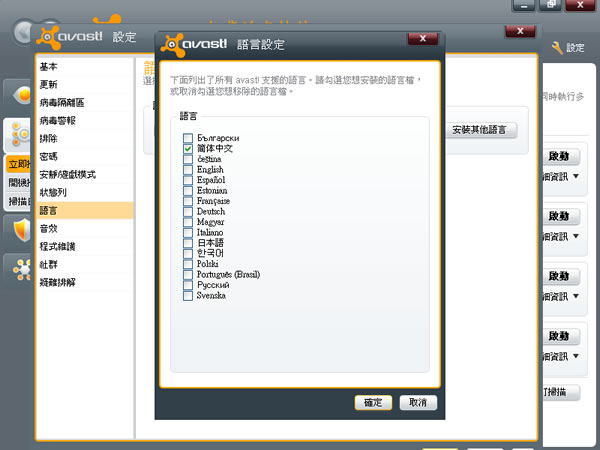
Task: Click the scan magnifier sidebar icon
Action: [19, 135]
